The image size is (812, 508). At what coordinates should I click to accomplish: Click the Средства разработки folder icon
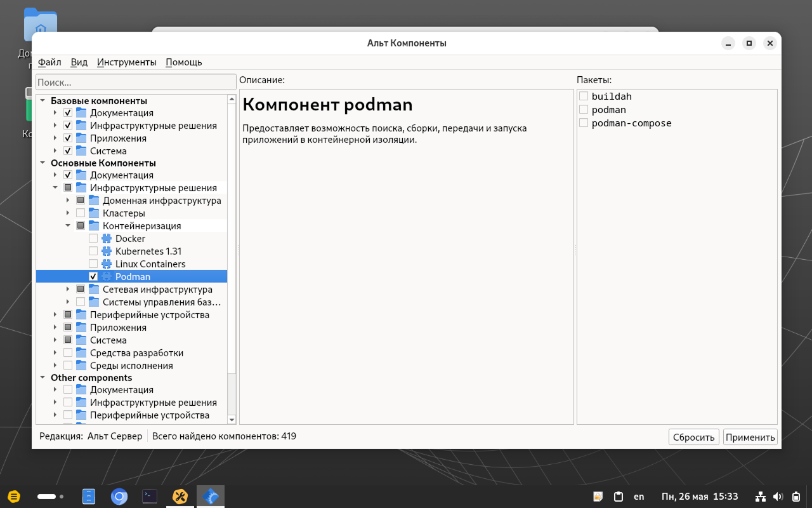[81, 352]
